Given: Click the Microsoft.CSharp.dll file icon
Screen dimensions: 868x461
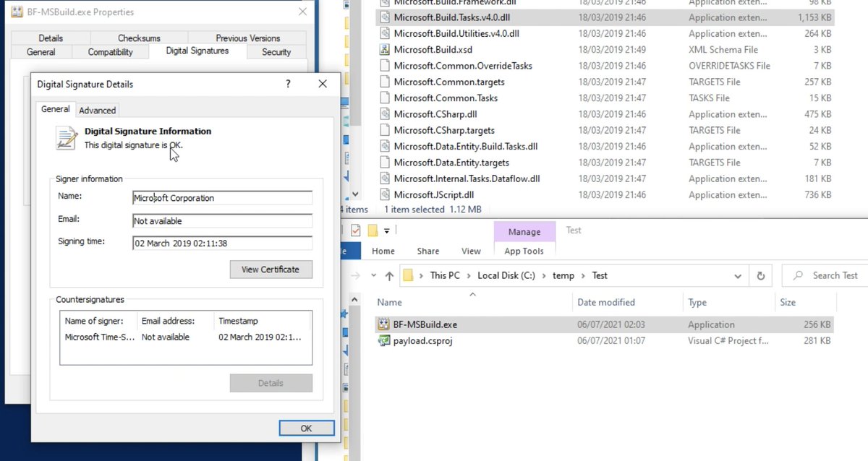Looking at the screenshot, I should 385,114.
